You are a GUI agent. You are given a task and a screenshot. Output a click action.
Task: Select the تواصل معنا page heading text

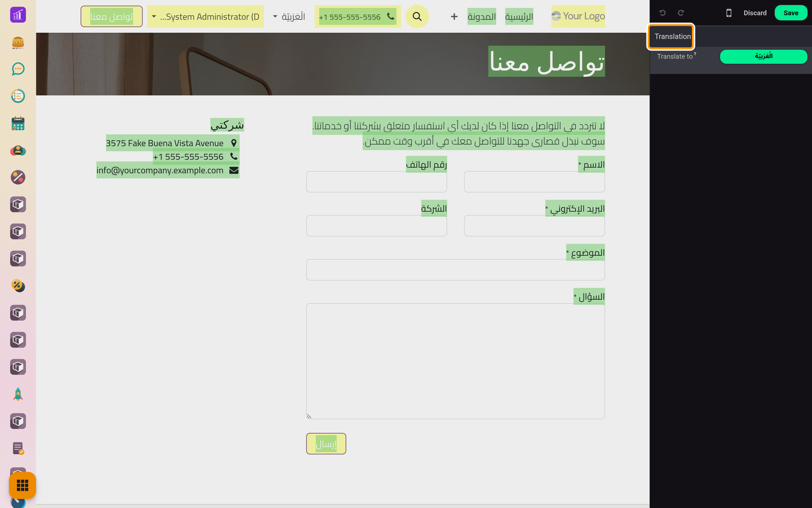pos(546,61)
